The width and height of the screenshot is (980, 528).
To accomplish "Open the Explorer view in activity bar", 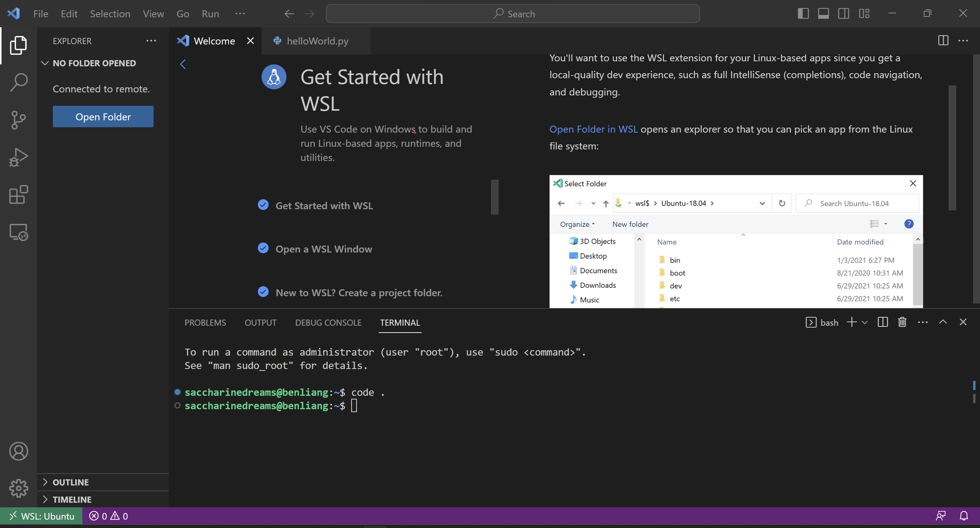I will point(18,45).
